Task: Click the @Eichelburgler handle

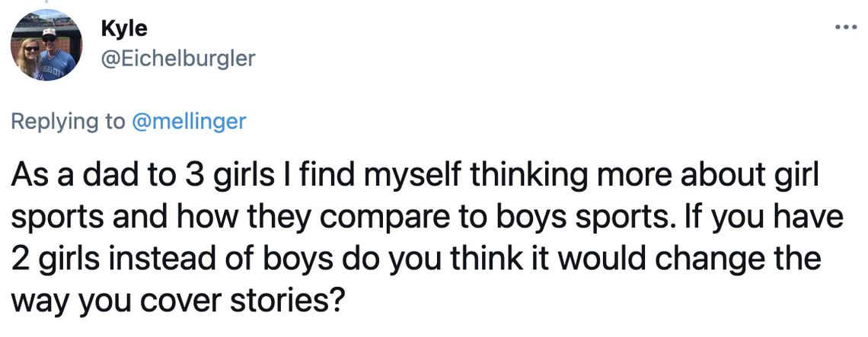Action: (177, 58)
